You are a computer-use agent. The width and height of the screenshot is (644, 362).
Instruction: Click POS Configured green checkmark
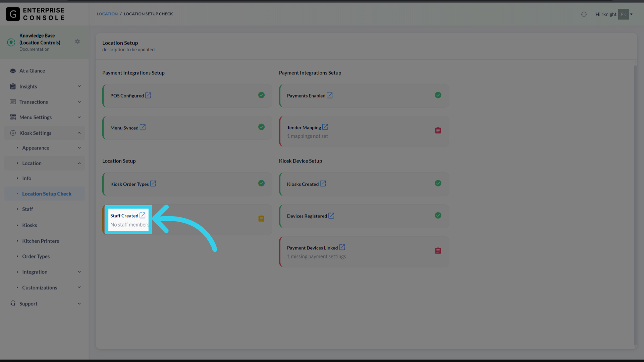tap(261, 95)
